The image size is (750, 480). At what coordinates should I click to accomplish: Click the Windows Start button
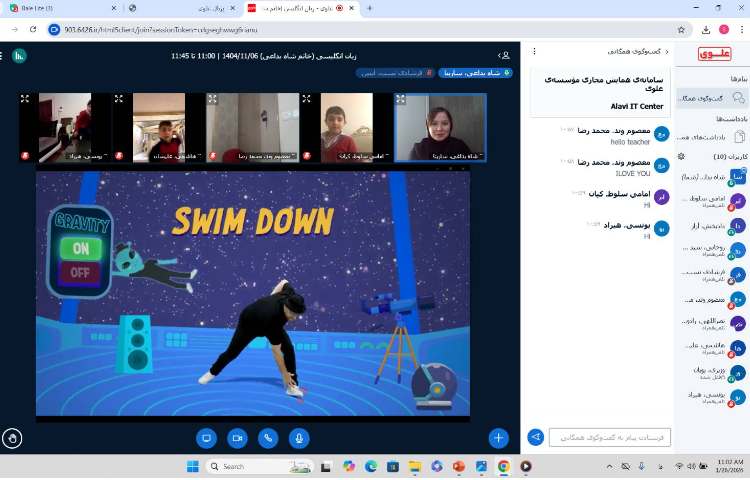(193, 466)
